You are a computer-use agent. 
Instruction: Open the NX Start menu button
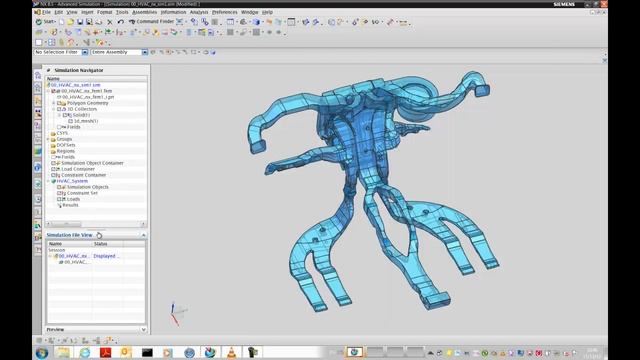click(x=45, y=22)
